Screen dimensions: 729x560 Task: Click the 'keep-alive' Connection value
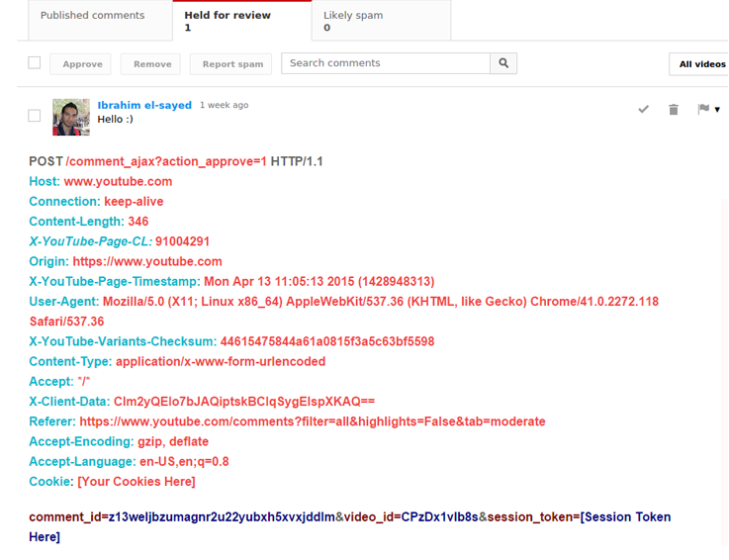click(134, 202)
